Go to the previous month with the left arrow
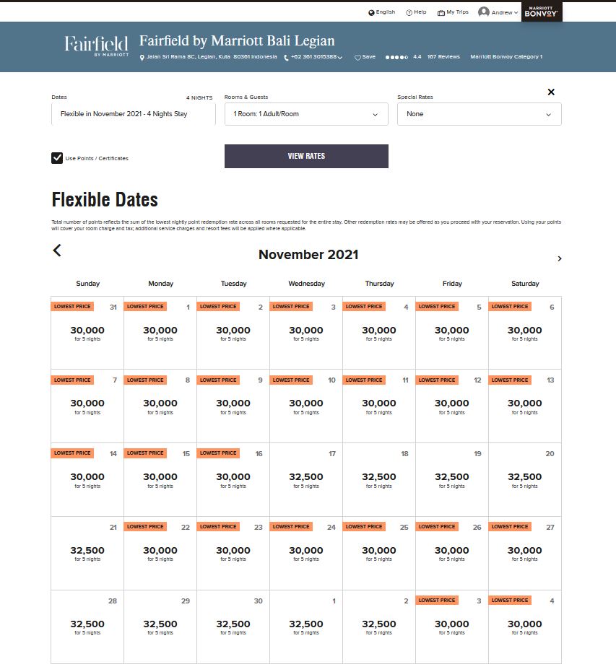The height and width of the screenshot is (672, 616). tap(57, 250)
